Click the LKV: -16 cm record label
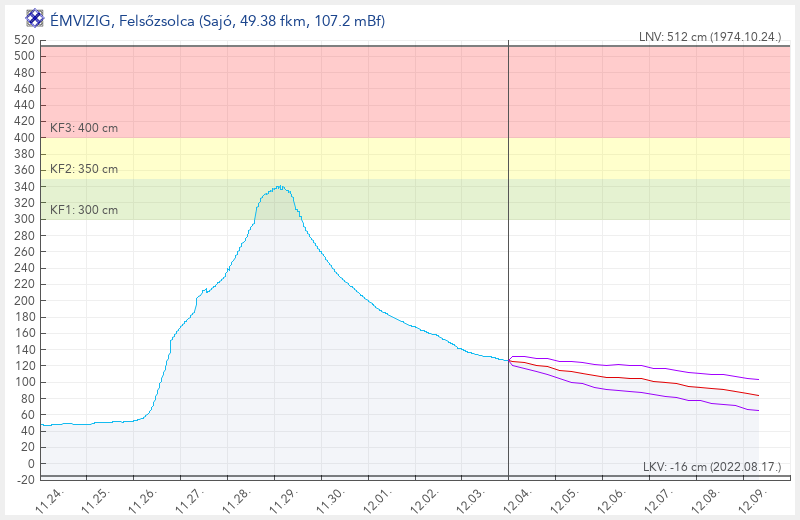800x520 pixels. (x=714, y=468)
